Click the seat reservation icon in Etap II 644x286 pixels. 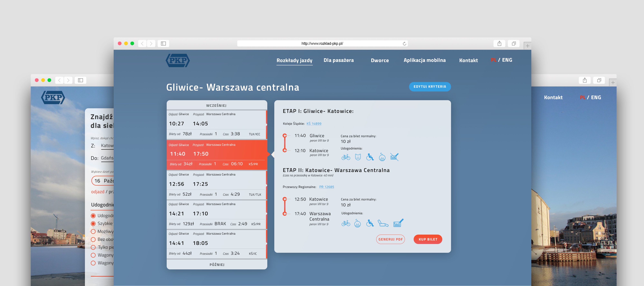tap(398, 223)
